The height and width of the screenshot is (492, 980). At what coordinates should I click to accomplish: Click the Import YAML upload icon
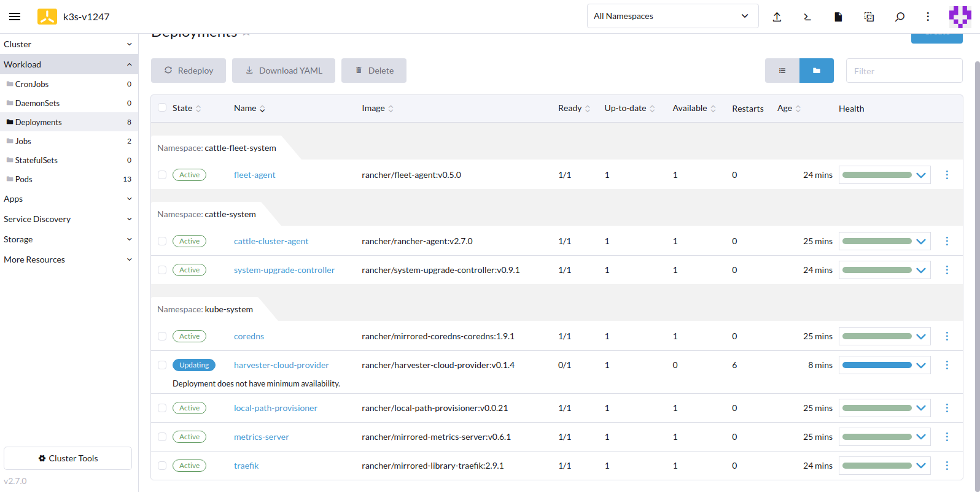coord(777,17)
